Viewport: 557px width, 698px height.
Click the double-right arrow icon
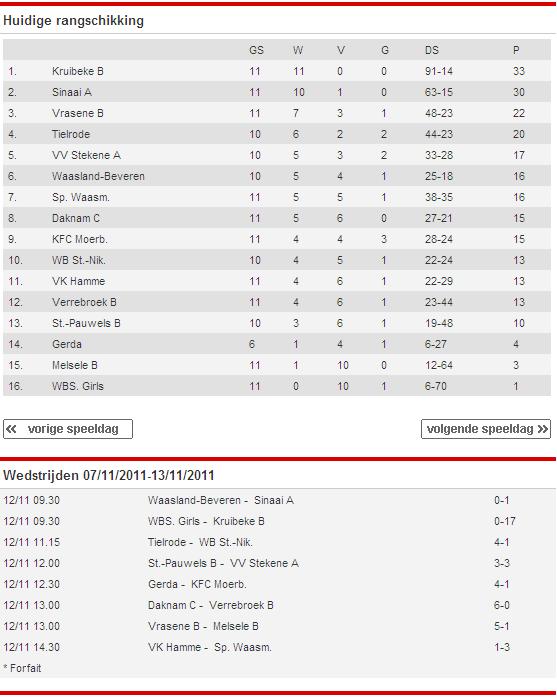pos(542,429)
